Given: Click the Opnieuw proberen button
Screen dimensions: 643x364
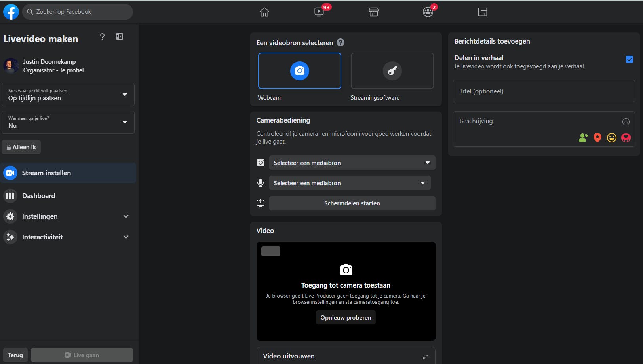Looking at the screenshot, I should coord(346,318).
